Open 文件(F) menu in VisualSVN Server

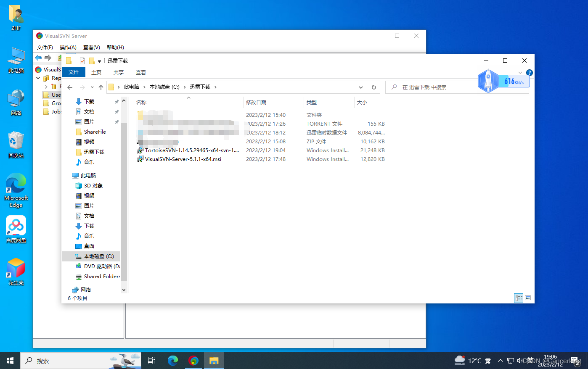[x=45, y=47]
